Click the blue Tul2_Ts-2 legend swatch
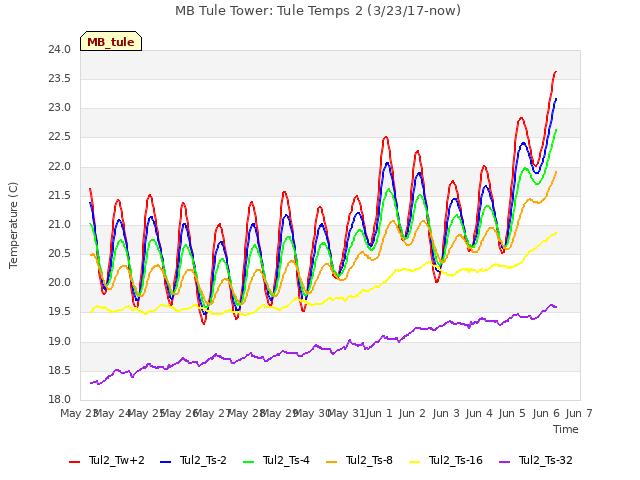Viewport: 640px width, 480px height. [165, 462]
